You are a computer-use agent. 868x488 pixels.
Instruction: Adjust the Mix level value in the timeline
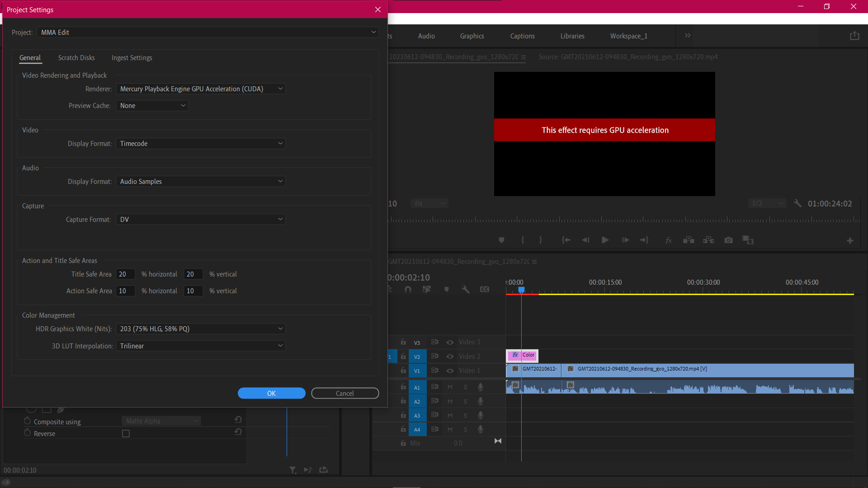pyautogui.click(x=458, y=443)
